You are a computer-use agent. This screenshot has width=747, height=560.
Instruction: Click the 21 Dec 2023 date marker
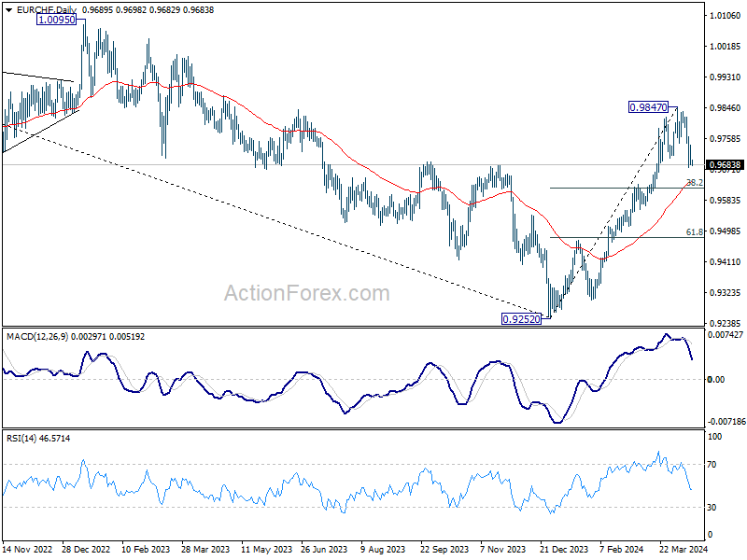tap(565, 549)
